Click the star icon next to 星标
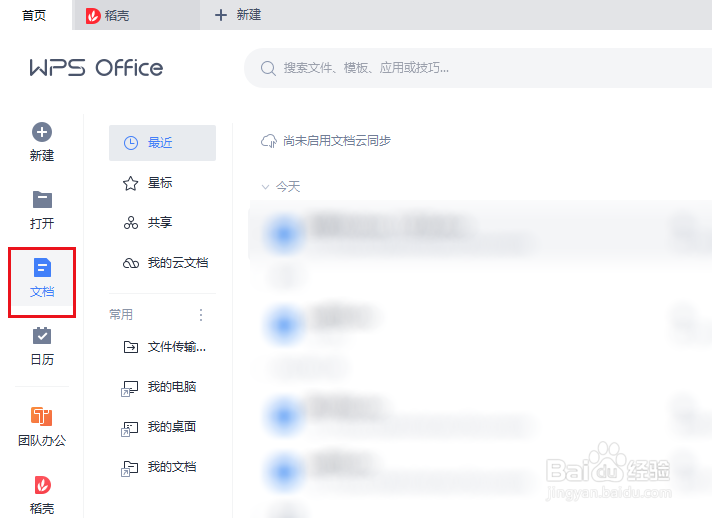 (x=130, y=183)
